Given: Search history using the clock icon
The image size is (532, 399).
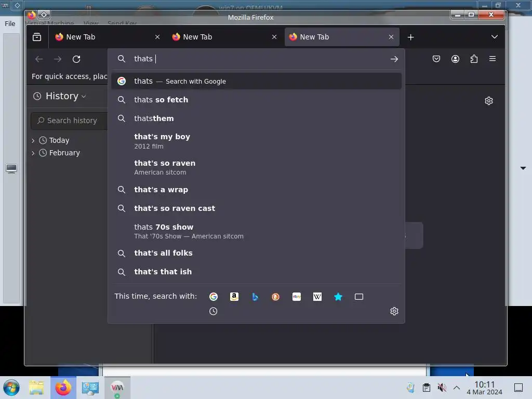Looking at the screenshot, I should 213,311.
